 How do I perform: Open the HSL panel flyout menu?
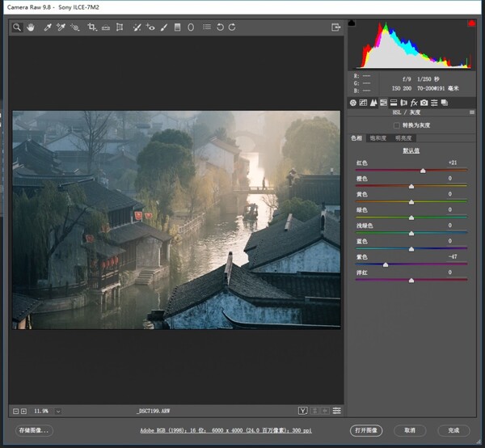point(472,112)
